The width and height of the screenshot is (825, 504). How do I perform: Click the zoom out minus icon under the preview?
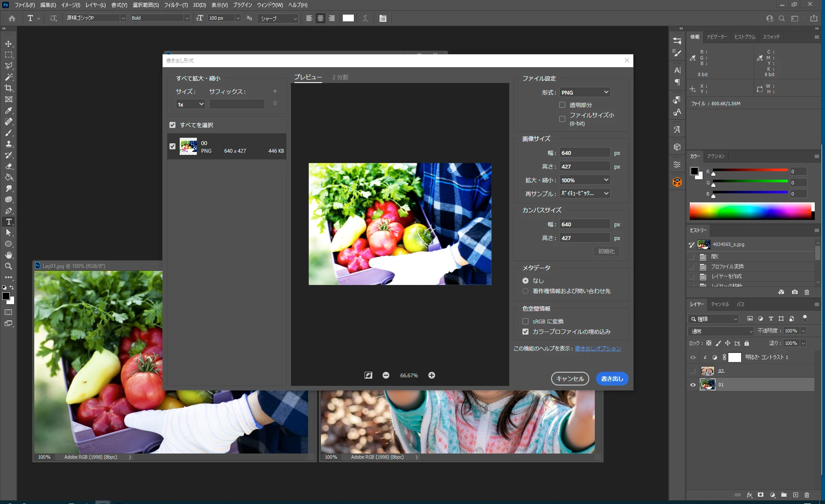pos(386,375)
